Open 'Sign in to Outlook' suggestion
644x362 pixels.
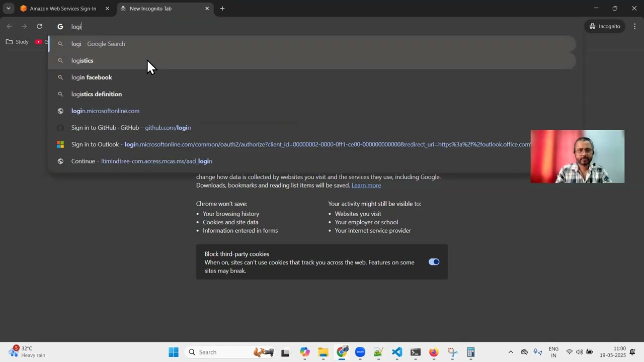click(x=312, y=144)
